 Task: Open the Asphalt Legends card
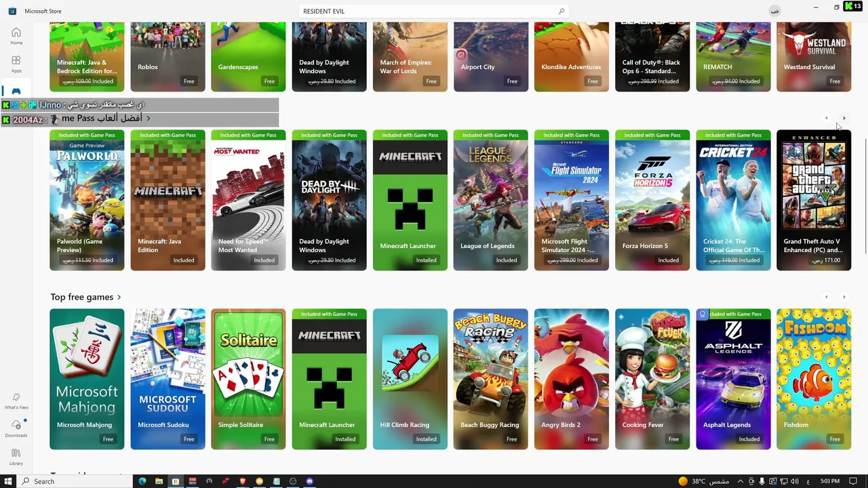point(733,379)
